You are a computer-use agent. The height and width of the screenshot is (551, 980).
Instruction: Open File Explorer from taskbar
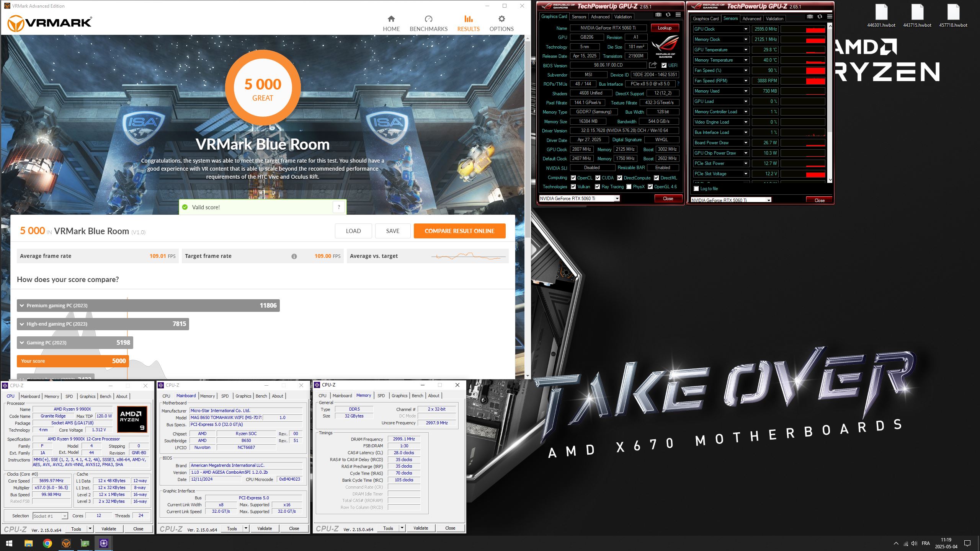pyautogui.click(x=28, y=543)
